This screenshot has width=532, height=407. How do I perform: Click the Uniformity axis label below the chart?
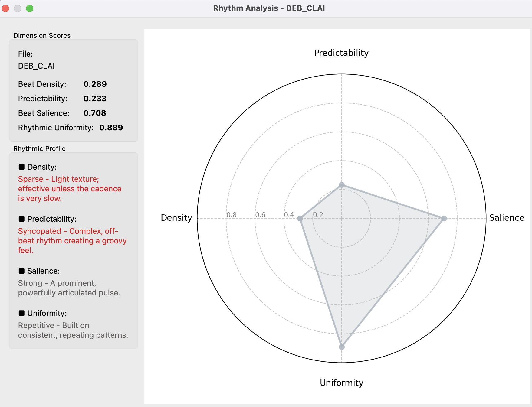tap(341, 383)
